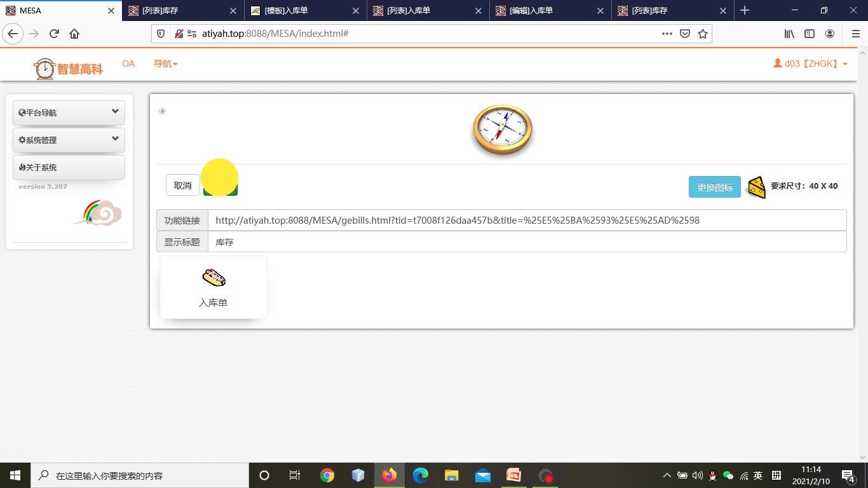
Task: Go back using Firefox back arrow
Action: tap(13, 34)
